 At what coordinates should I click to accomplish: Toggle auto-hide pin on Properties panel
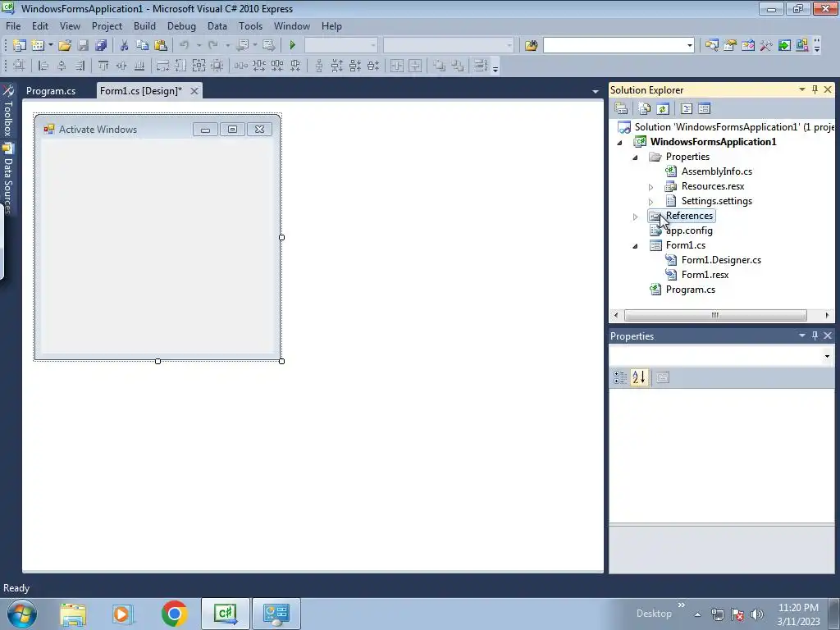(815, 336)
